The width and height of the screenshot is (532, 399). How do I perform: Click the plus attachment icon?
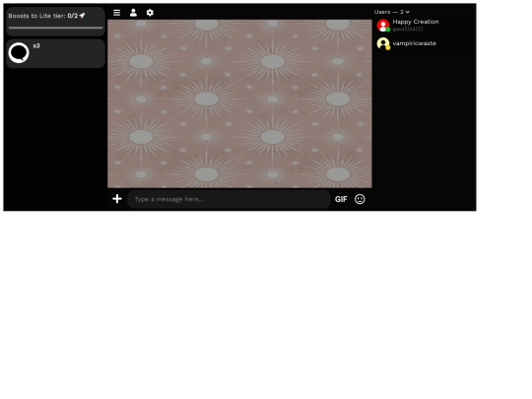[x=117, y=199]
